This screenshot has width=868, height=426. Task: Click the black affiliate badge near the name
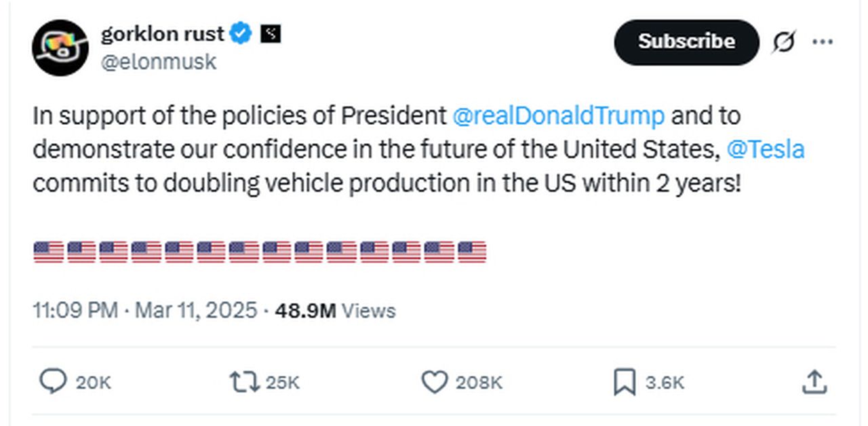pos(271,33)
